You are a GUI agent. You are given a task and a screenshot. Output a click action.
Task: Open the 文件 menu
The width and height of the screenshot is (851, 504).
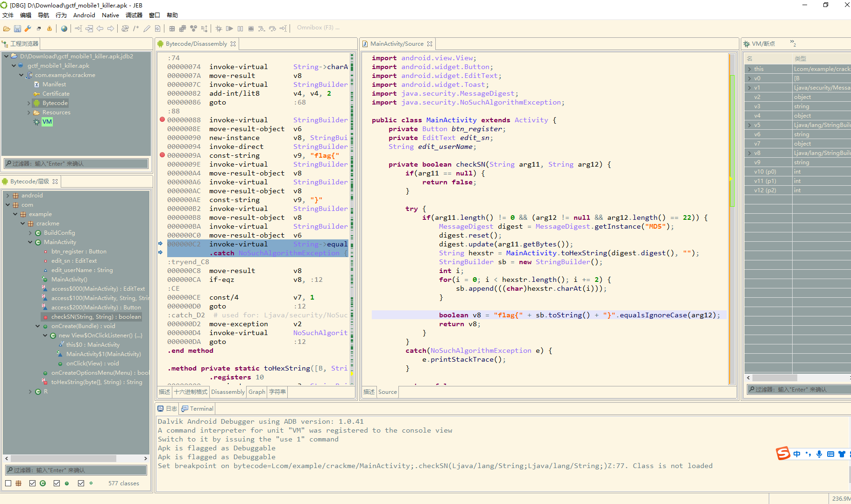click(8, 15)
